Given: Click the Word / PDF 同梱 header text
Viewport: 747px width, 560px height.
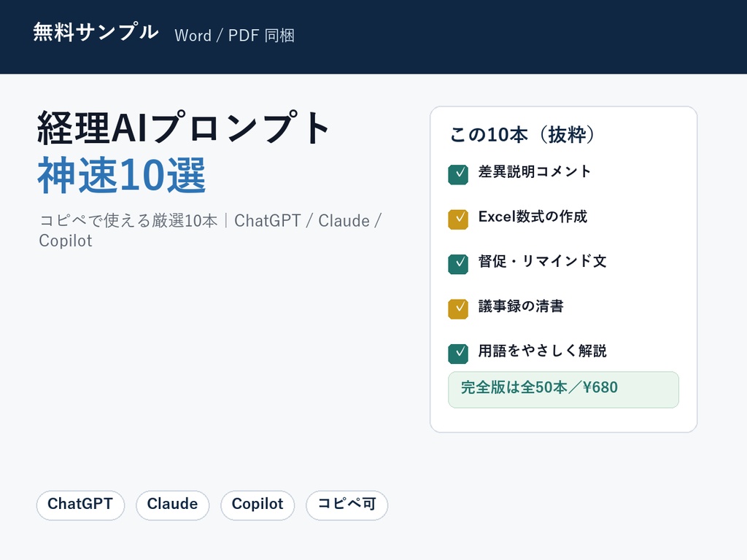Looking at the screenshot, I should 235,36.
